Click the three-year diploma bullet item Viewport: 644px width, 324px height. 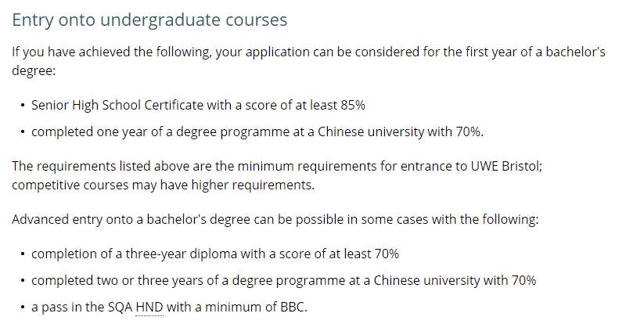(215, 254)
